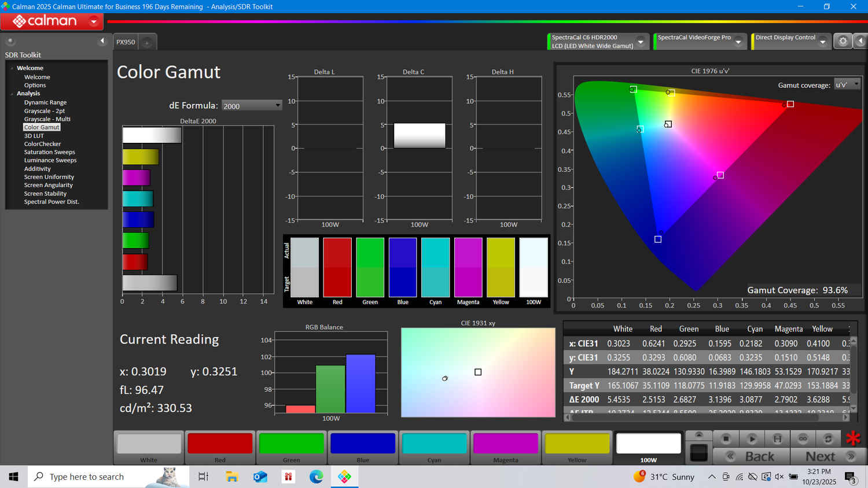Image resolution: width=868 pixels, height=488 pixels.
Task: Click the stop measurement icon
Action: pyautogui.click(x=726, y=439)
